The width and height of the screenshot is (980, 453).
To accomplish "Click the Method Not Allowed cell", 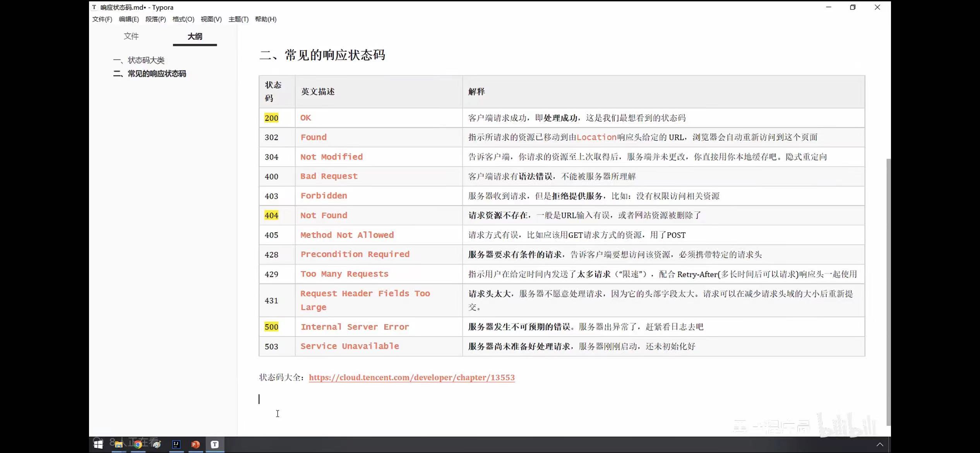I will point(379,235).
